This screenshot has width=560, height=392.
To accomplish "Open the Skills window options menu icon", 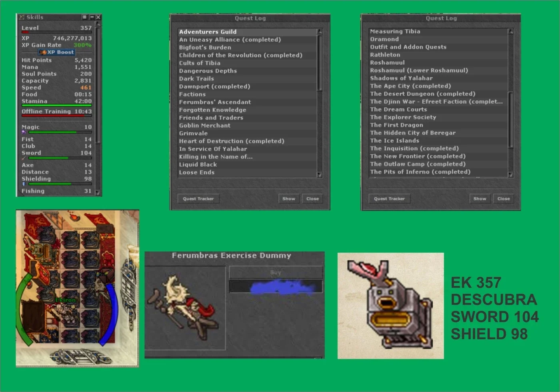I will [x=84, y=17].
